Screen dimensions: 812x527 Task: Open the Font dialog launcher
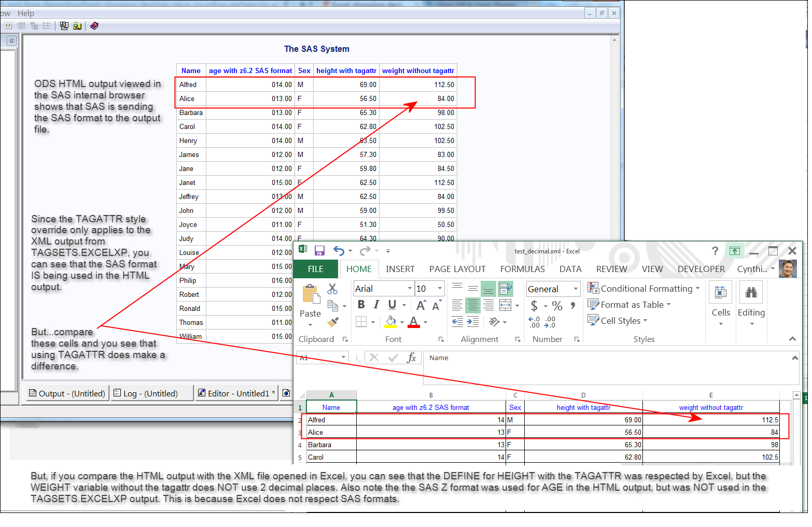[x=441, y=339]
